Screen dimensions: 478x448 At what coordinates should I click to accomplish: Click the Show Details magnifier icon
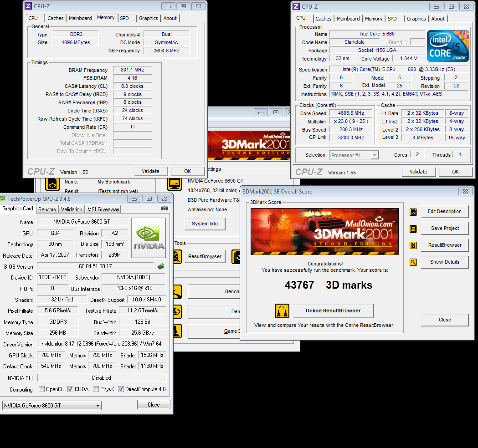tap(413, 262)
